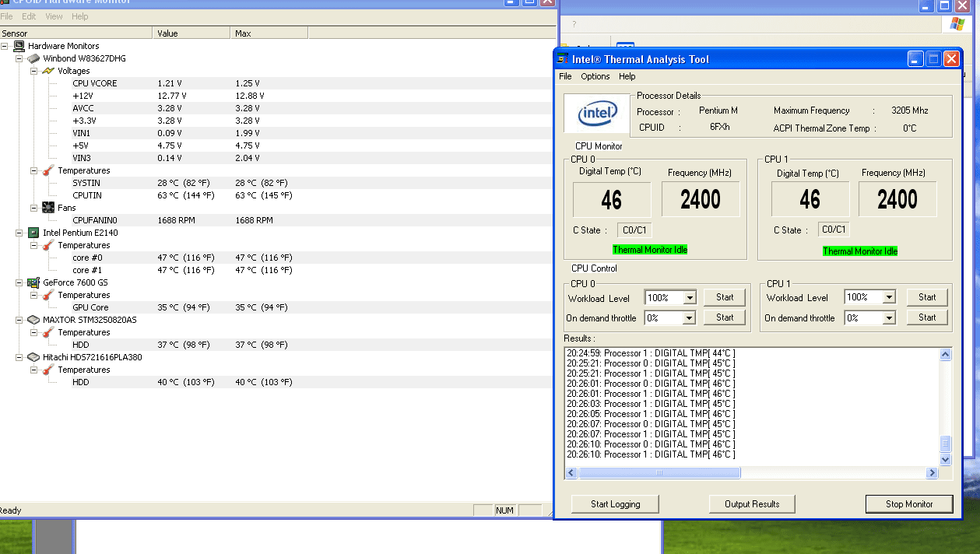The image size is (980, 554).
Task: Open CPU 1 On demand throttle dropdown
Action: click(x=889, y=318)
